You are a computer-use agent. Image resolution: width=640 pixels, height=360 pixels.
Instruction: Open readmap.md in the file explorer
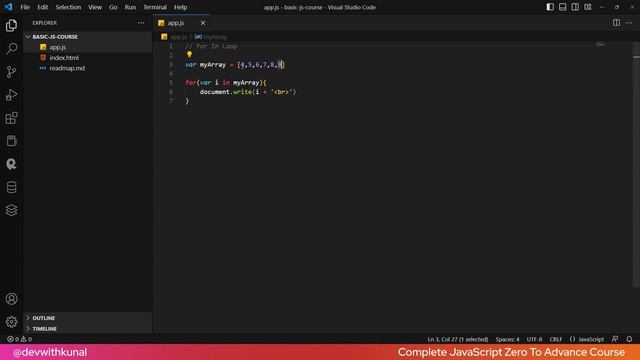point(88,68)
